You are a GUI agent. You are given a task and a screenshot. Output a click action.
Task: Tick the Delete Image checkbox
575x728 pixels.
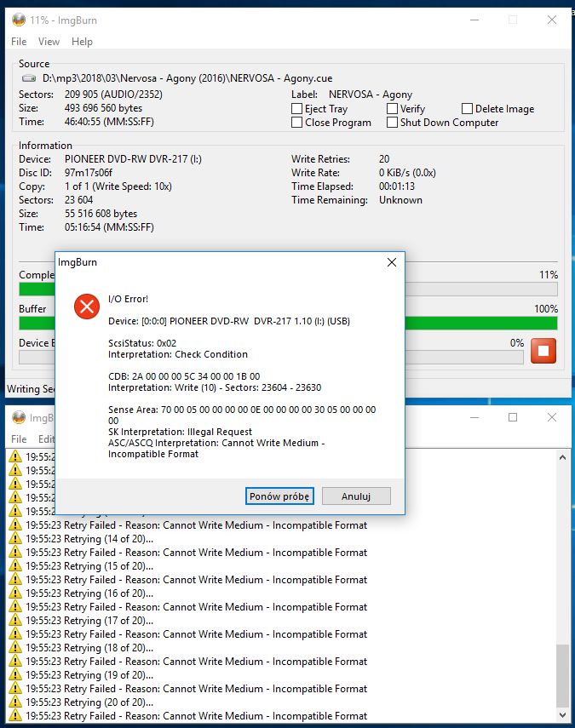(467, 109)
